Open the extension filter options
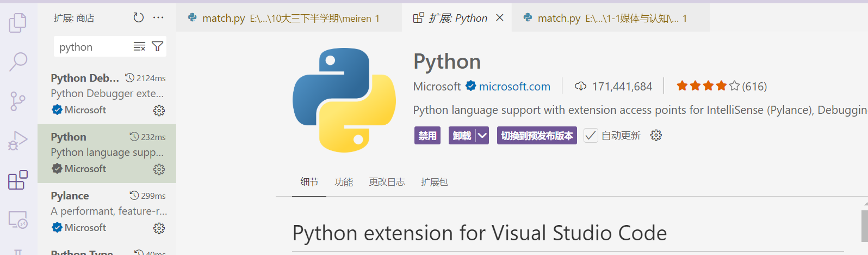The image size is (868, 255). pyautogui.click(x=157, y=47)
